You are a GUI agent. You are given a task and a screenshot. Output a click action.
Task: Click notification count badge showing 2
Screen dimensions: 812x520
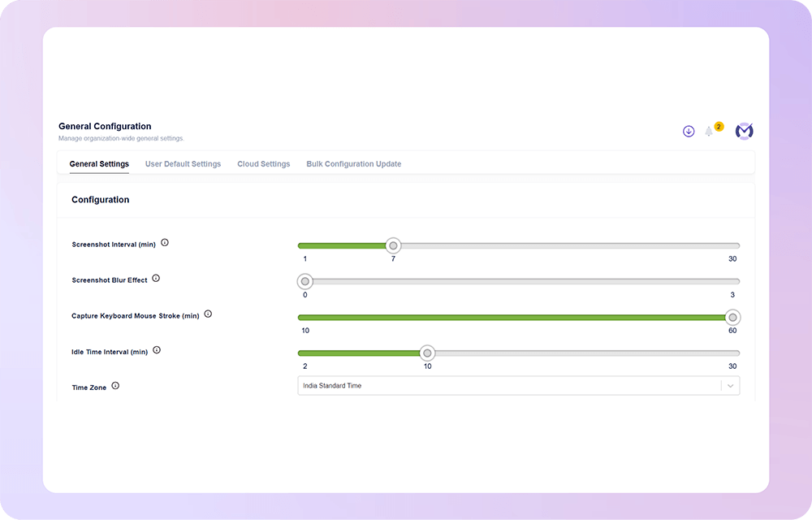pos(719,127)
